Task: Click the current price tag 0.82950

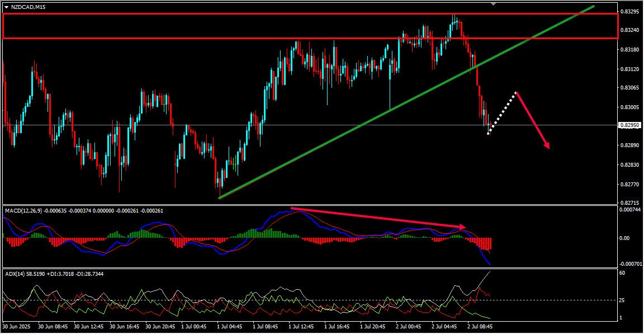Action: point(630,125)
